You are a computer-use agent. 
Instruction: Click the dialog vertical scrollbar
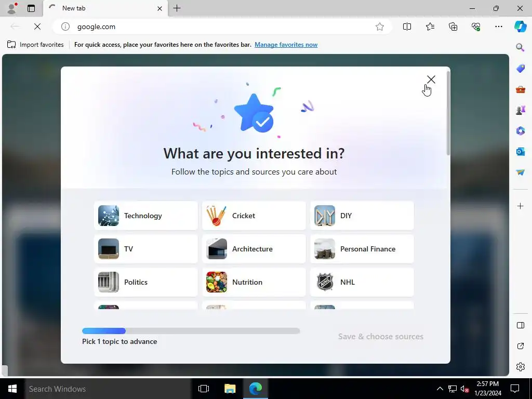(448, 114)
